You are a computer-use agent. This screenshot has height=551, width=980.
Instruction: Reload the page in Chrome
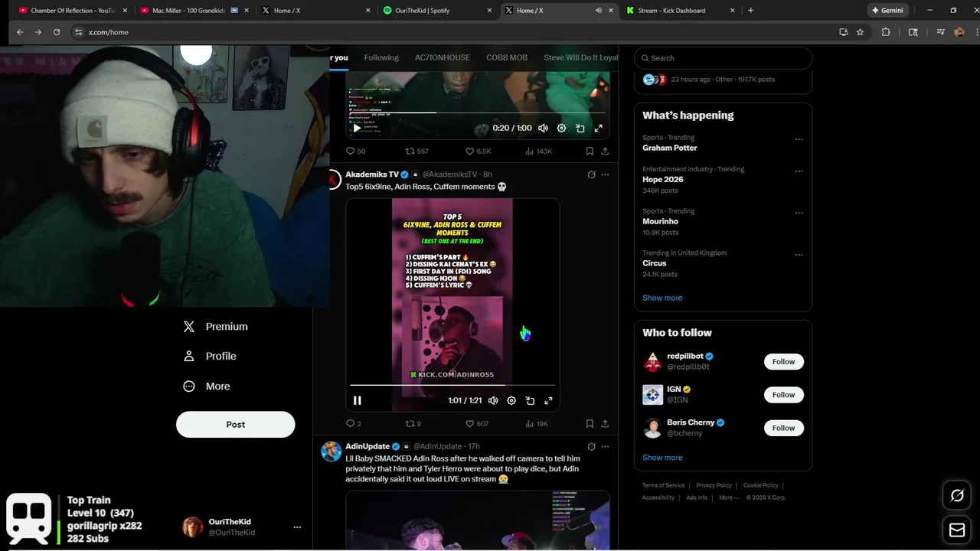click(x=57, y=32)
